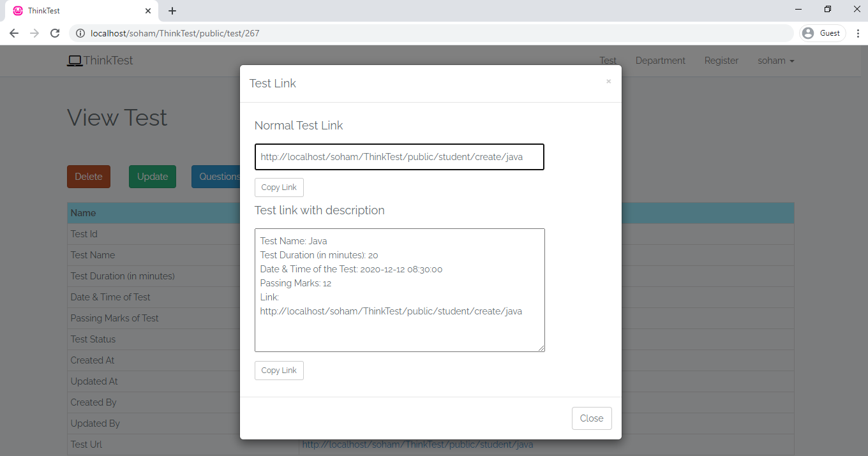Dismiss Test Link modal with × icon
Viewport: 868px width, 456px height.
(x=608, y=81)
